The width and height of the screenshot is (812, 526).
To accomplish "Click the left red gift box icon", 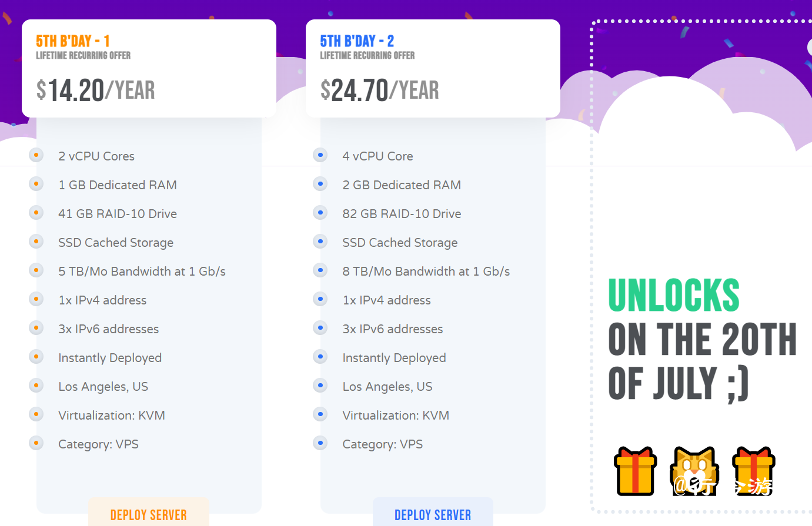I will [x=635, y=471].
